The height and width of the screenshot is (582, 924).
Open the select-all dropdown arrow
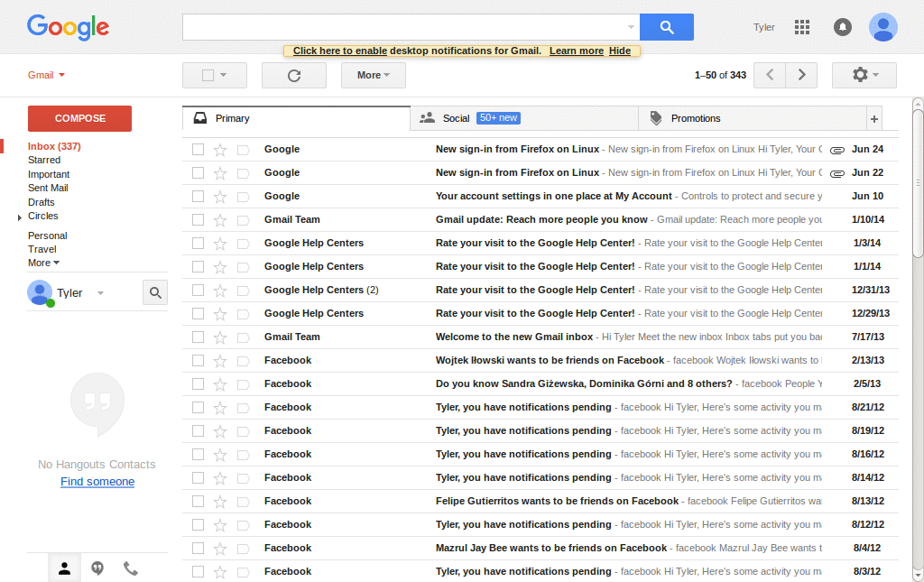click(226, 75)
